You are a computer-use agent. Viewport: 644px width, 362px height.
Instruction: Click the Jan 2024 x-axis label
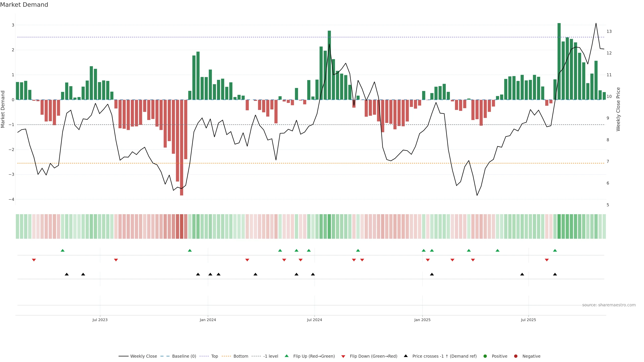pyautogui.click(x=208, y=320)
